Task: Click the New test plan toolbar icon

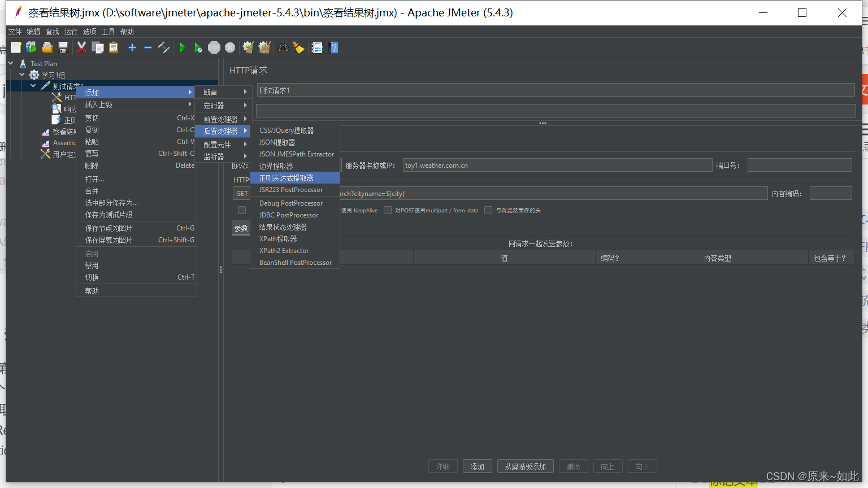Action: pyautogui.click(x=16, y=48)
